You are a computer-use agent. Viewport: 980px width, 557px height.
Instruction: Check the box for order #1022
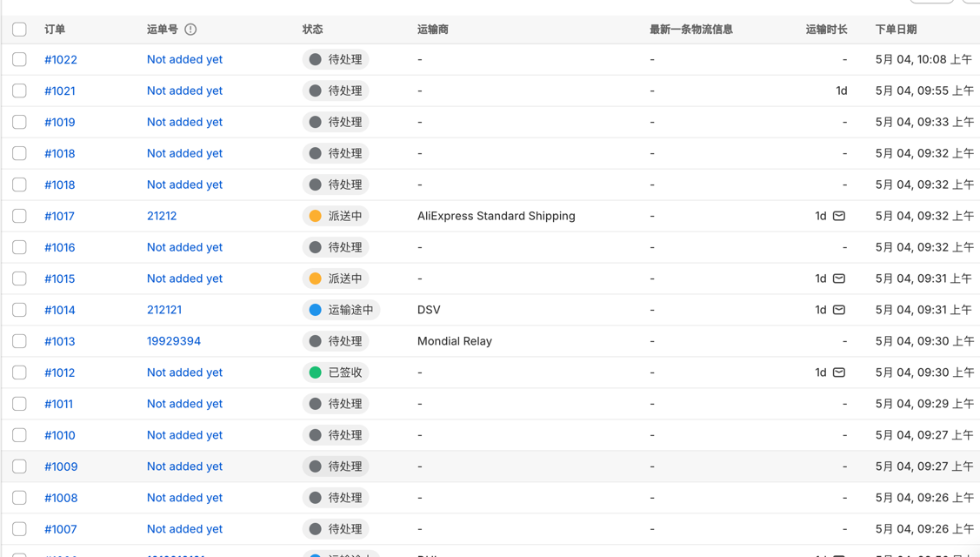[x=19, y=59]
